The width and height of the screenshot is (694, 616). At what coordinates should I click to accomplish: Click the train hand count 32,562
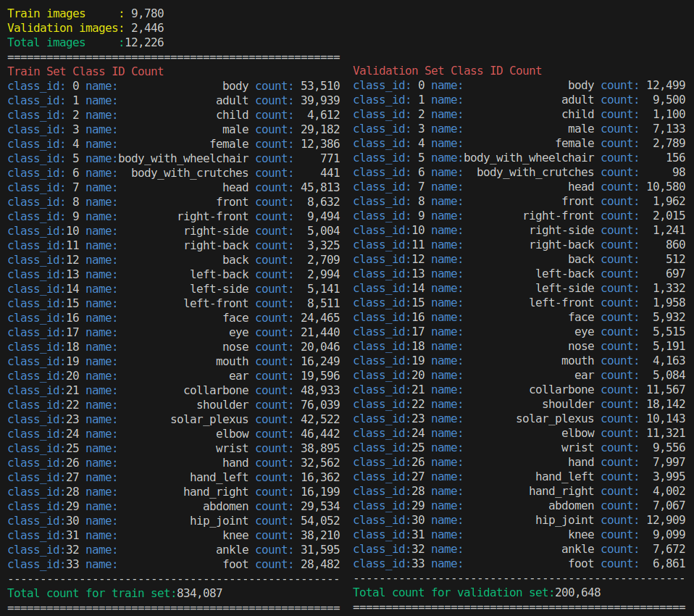click(x=320, y=463)
